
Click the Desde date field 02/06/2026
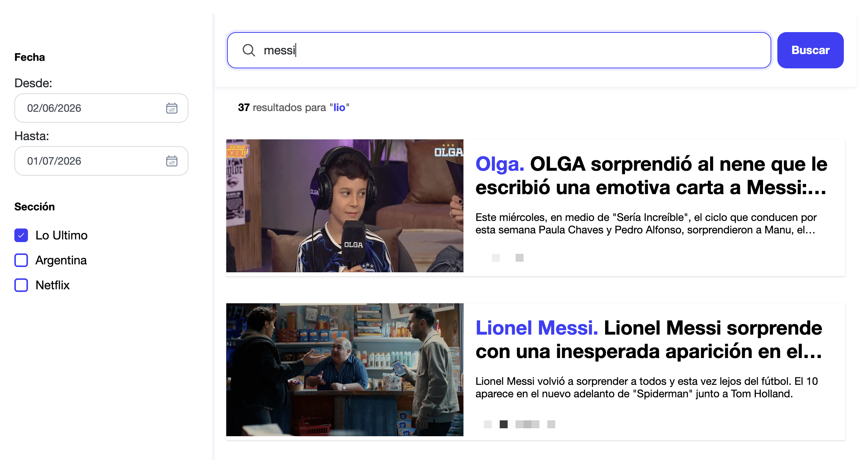coord(101,108)
